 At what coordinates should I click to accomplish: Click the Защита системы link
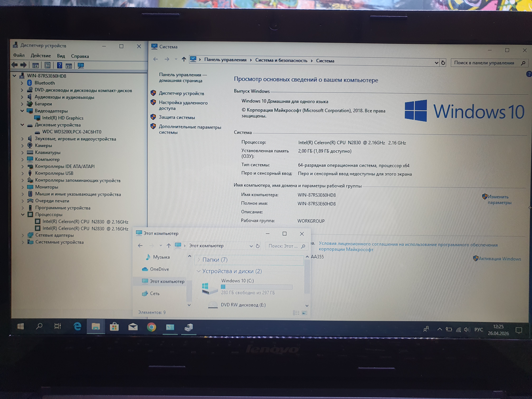click(177, 117)
